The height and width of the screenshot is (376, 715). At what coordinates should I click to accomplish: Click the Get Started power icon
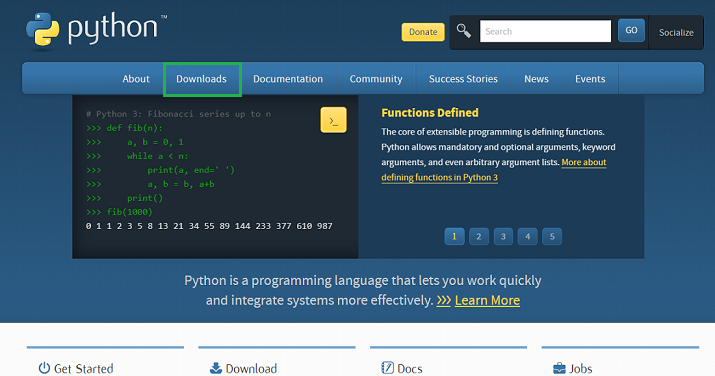(x=44, y=368)
